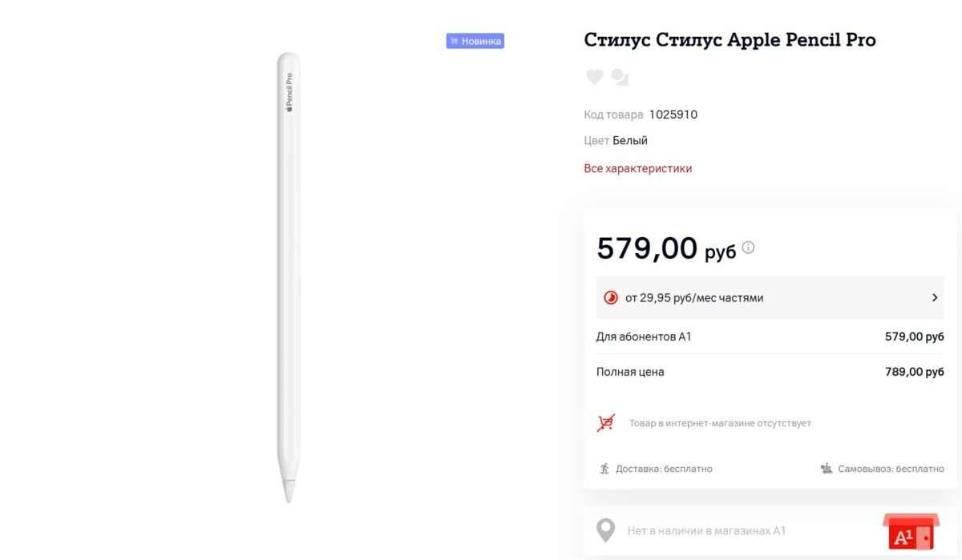
Task: Select the "от 29,95 руб/мес частями" installment text
Action: click(694, 298)
